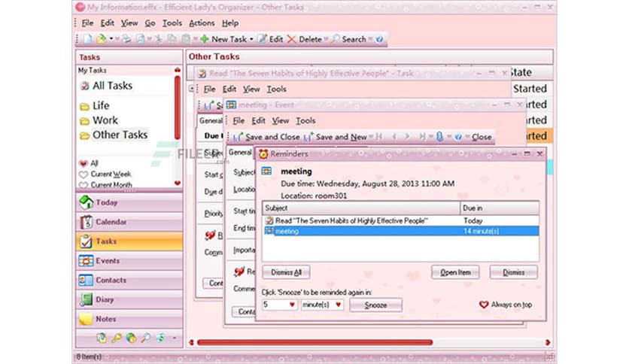
Task: Click the Dismiss button in Reminders
Action: [x=513, y=272]
